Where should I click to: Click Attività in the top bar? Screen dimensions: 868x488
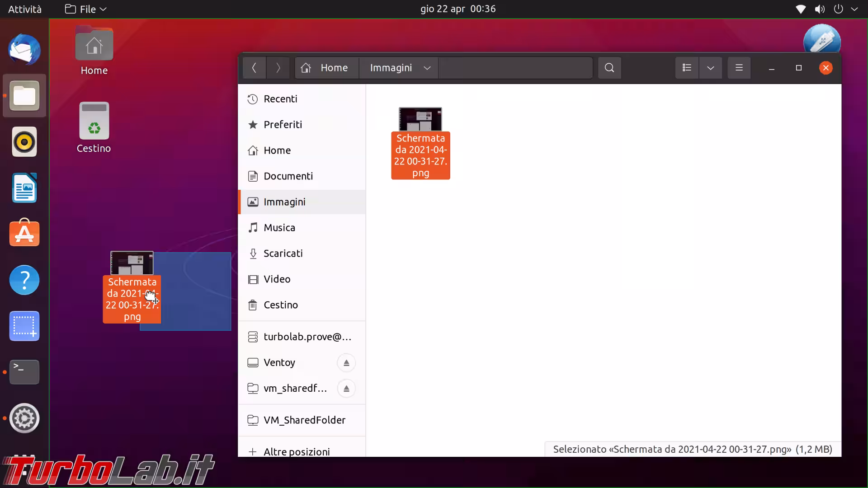pos(25,9)
